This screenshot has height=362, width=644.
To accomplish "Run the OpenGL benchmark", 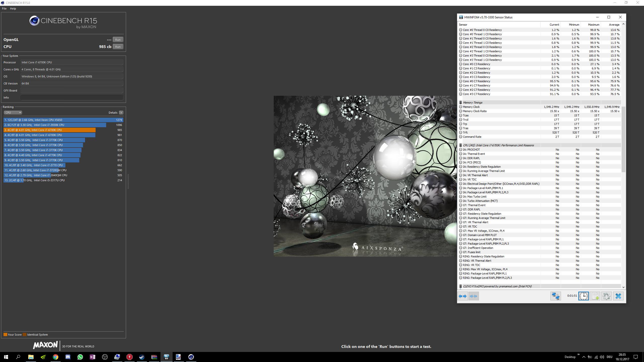I will coord(118,40).
